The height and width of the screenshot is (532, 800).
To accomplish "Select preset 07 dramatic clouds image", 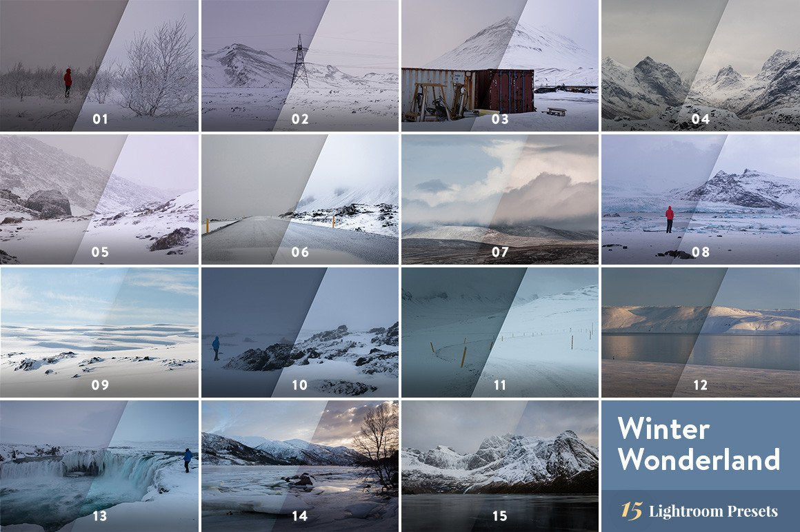I will 500,199.
